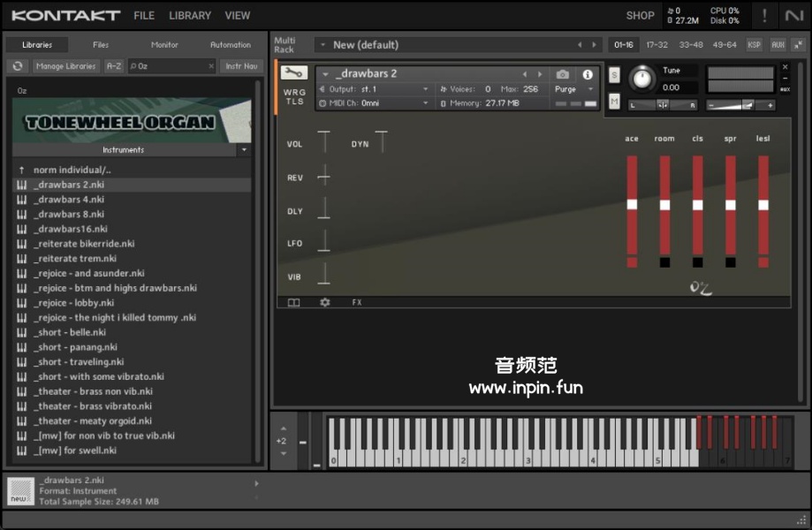The width and height of the screenshot is (812, 530).
Task: Click the camera snapshot icon
Action: click(x=563, y=75)
